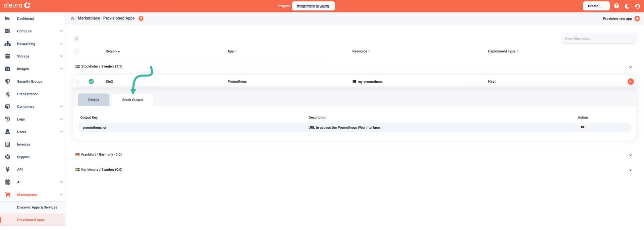Sort by the Deployment Type column

(x=503, y=51)
